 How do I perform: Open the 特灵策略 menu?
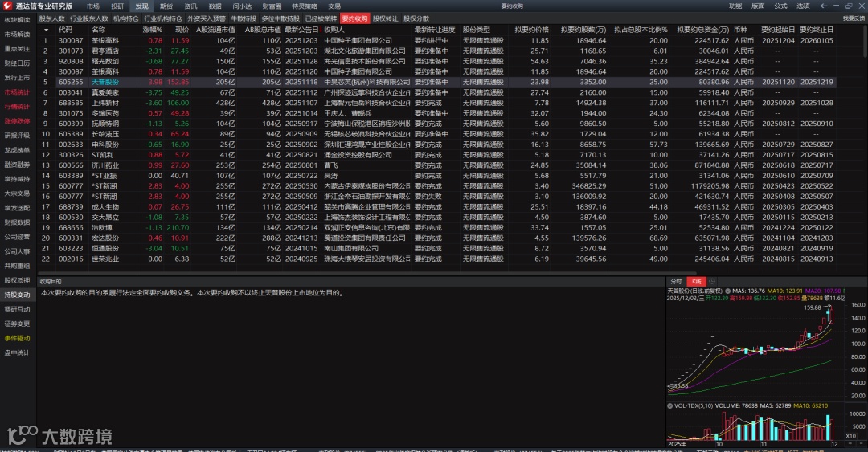(305, 6)
